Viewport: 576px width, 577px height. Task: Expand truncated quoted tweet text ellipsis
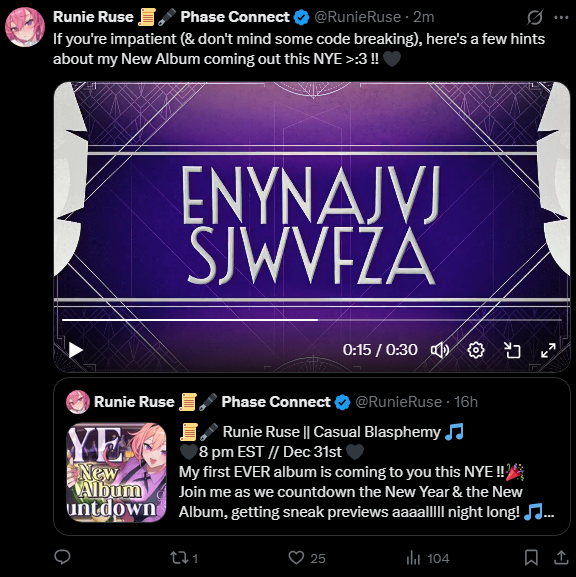click(x=549, y=513)
